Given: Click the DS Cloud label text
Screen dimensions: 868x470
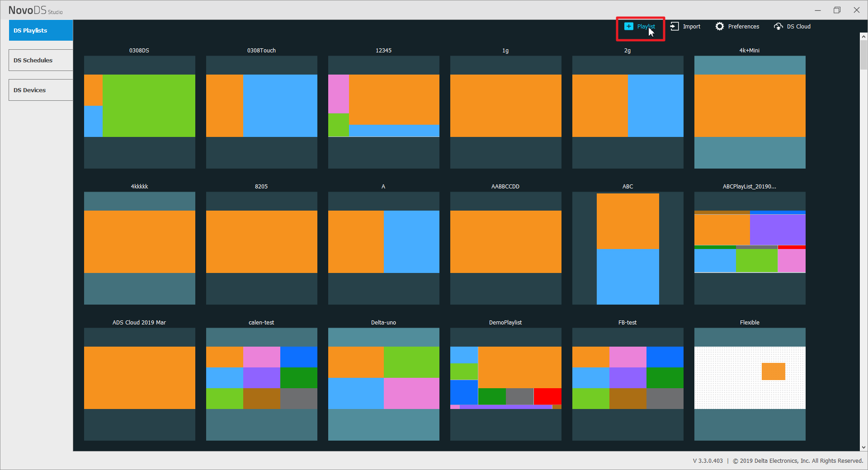Looking at the screenshot, I should [798, 27].
